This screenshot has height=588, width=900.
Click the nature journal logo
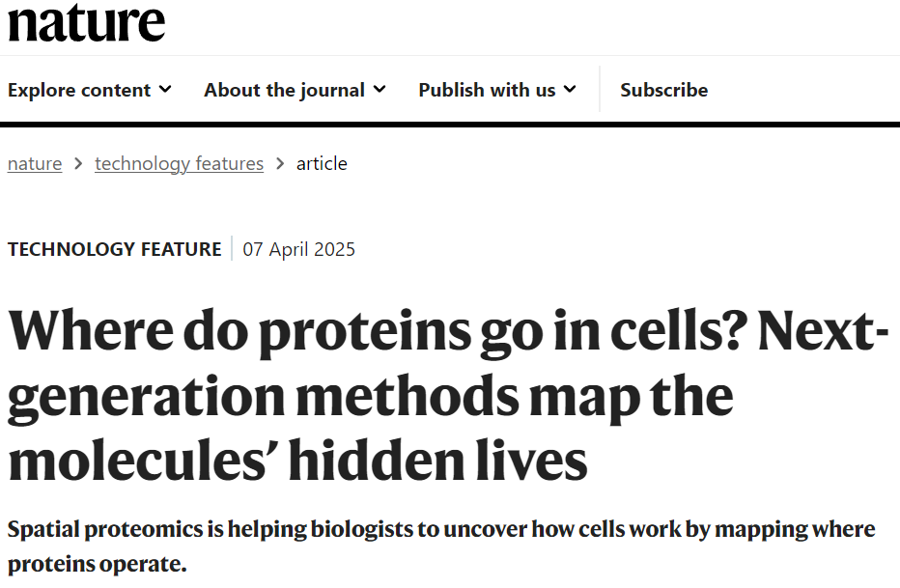[86, 21]
